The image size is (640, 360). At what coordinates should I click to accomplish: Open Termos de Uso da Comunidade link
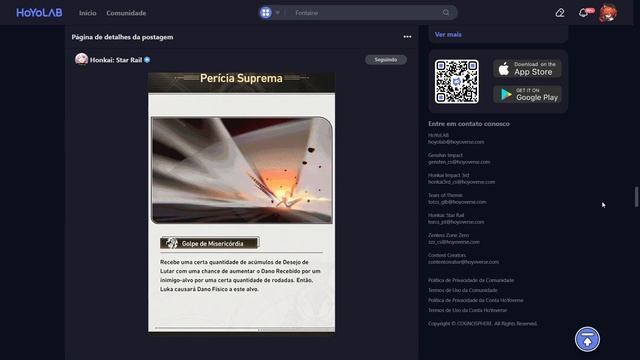pyautogui.click(x=462, y=290)
